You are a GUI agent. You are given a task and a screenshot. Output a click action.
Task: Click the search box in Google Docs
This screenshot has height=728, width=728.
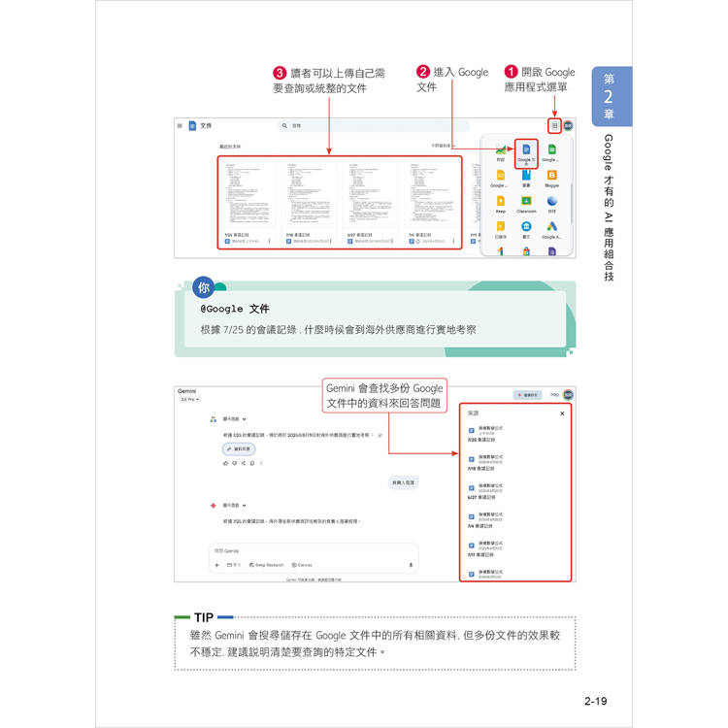[374, 126]
